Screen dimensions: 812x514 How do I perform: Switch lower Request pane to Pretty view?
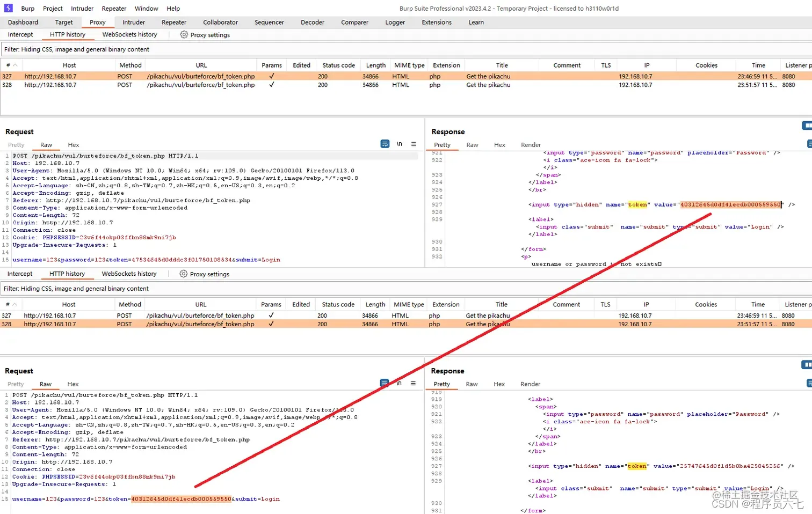pos(16,384)
